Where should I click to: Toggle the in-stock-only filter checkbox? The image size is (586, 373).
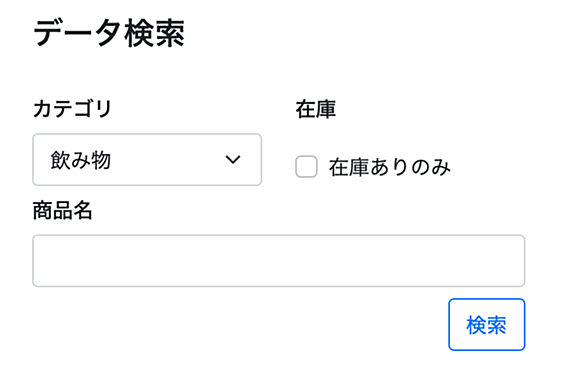(x=306, y=167)
